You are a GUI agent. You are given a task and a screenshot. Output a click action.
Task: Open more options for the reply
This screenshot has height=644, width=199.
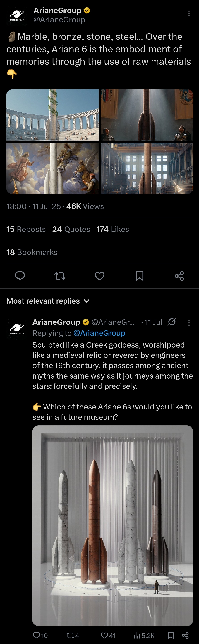[189, 322]
